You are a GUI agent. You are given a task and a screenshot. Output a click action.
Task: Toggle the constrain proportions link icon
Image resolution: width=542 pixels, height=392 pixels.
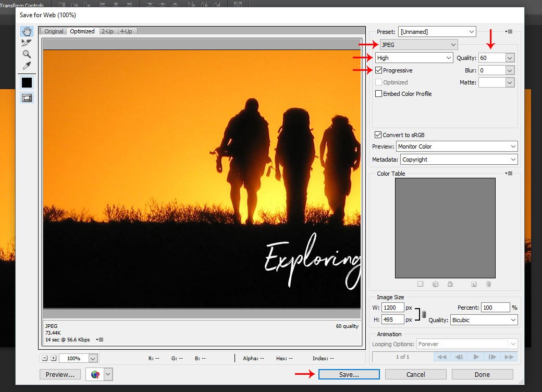[424, 314]
